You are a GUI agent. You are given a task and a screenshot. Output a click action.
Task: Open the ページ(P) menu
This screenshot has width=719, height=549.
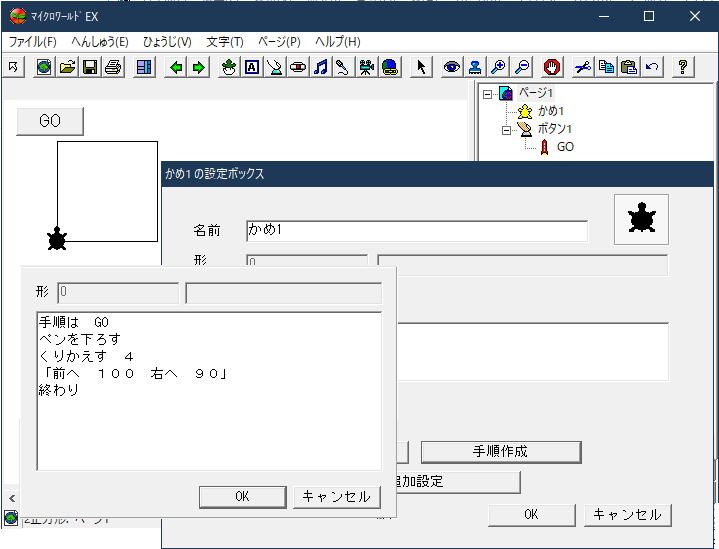279,42
